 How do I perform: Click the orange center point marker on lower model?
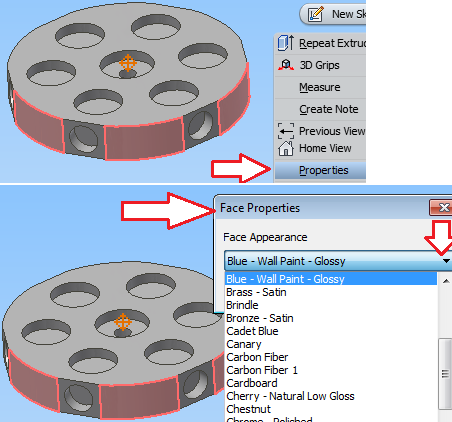click(123, 322)
